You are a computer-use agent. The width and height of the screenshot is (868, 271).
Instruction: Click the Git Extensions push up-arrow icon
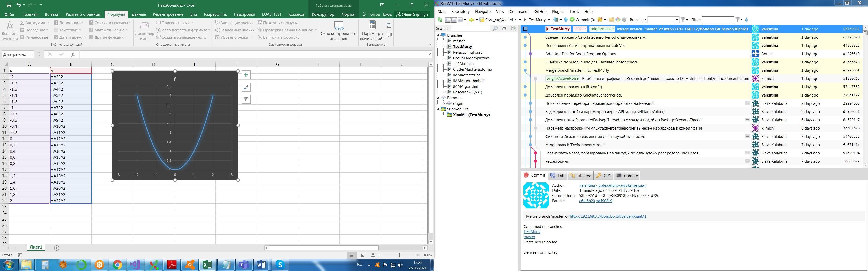[566, 20]
